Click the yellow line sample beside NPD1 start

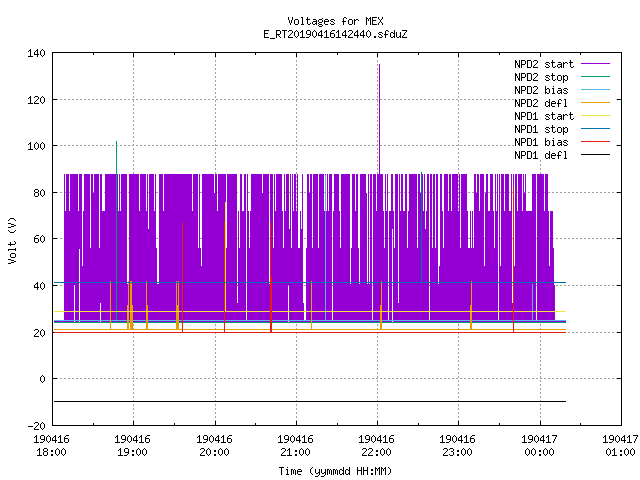coord(595,116)
